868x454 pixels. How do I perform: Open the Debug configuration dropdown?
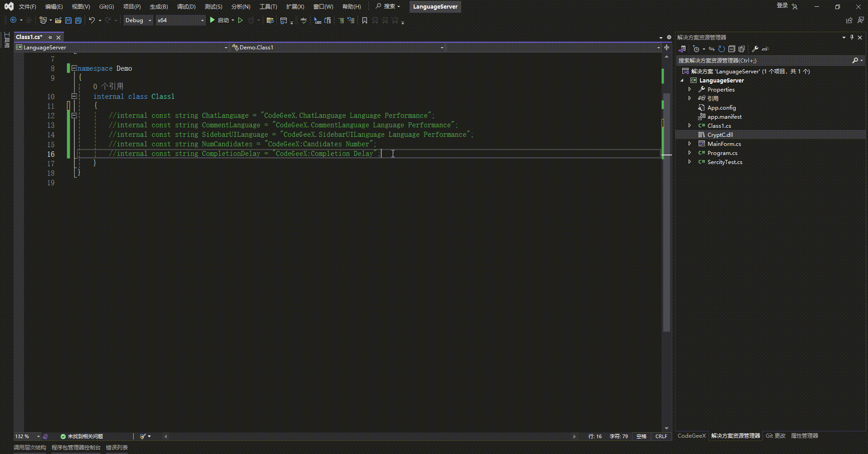tap(138, 20)
